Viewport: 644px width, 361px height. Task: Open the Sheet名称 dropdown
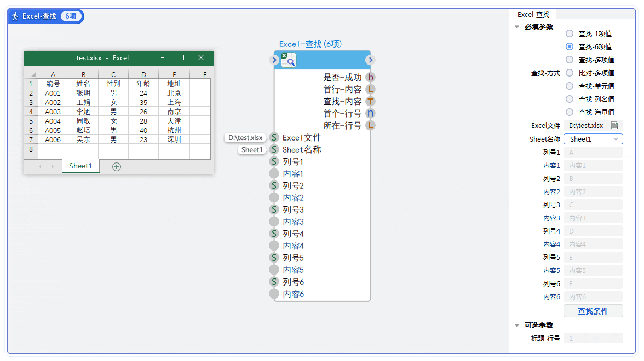[593, 139]
